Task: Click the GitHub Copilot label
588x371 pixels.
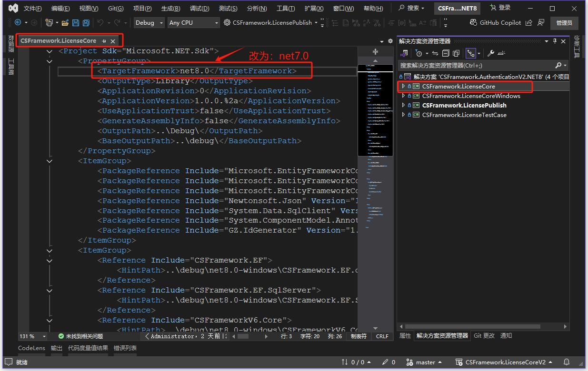Action: click(500, 22)
